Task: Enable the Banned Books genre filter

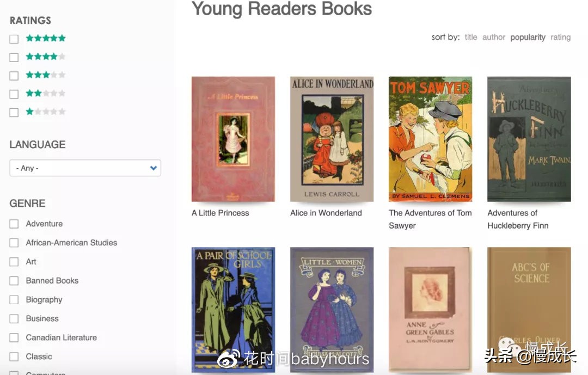Action: pos(14,281)
